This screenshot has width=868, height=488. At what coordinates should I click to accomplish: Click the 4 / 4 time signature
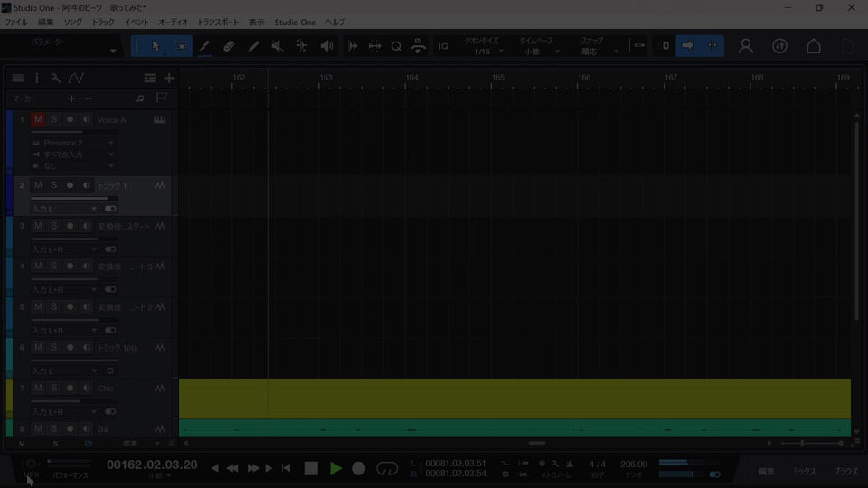(598, 465)
